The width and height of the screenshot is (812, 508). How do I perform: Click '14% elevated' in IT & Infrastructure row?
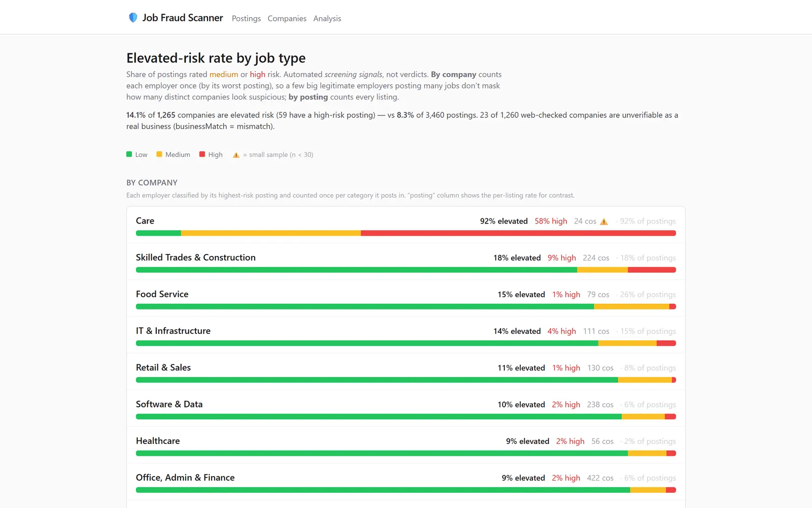tap(517, 331)
